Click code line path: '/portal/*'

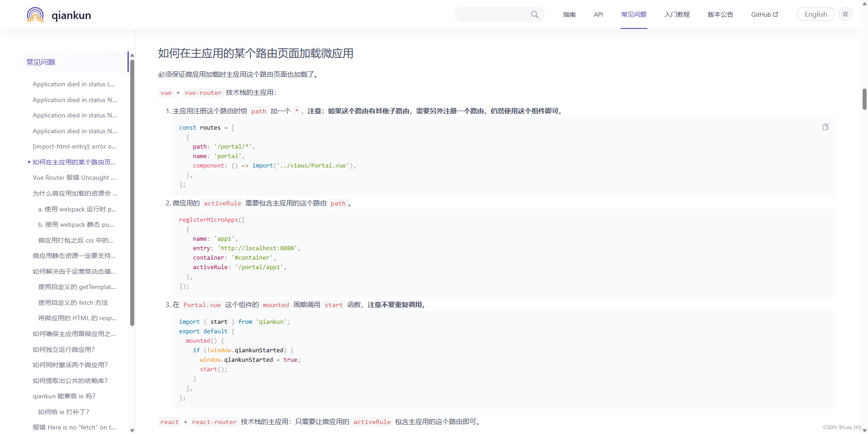coord(224,146)
